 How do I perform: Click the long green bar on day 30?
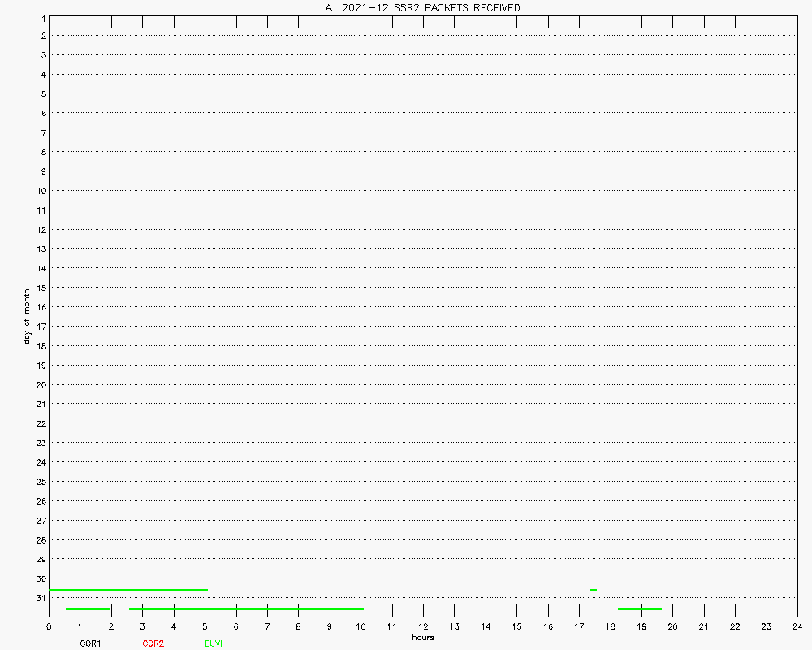pos(128,590)
